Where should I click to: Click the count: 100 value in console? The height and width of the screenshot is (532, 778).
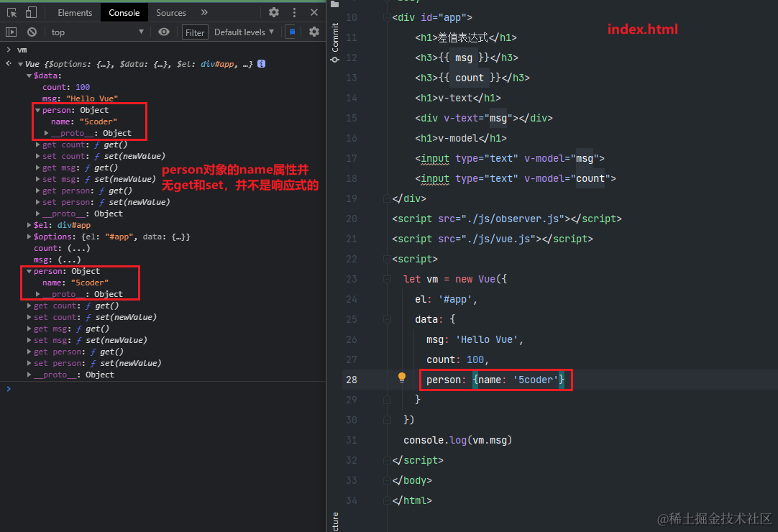point(83,87)
